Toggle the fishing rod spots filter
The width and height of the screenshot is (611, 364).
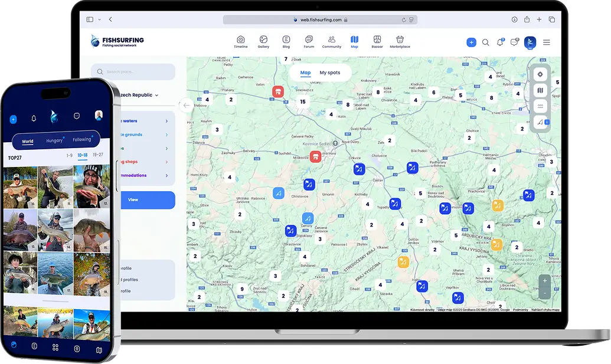coord(540,122)
